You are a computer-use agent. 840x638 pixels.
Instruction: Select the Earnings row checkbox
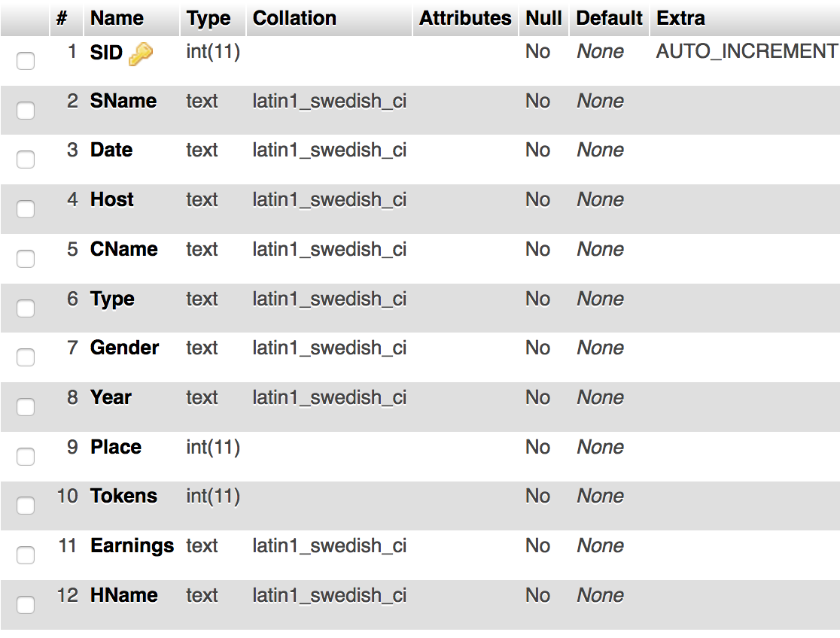(x=25, y=555)
